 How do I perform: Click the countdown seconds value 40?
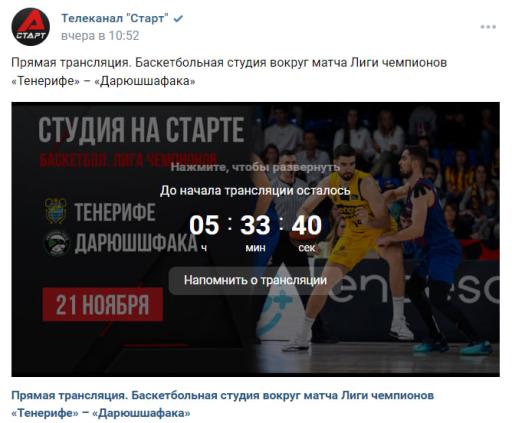(306, 225)
